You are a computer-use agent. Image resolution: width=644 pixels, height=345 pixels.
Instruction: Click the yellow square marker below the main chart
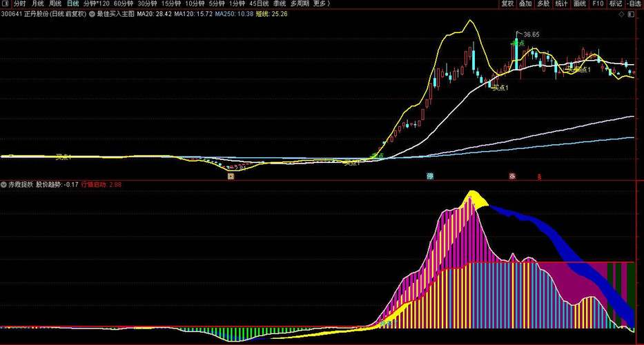pyautogui.click(x=231, y=177)
